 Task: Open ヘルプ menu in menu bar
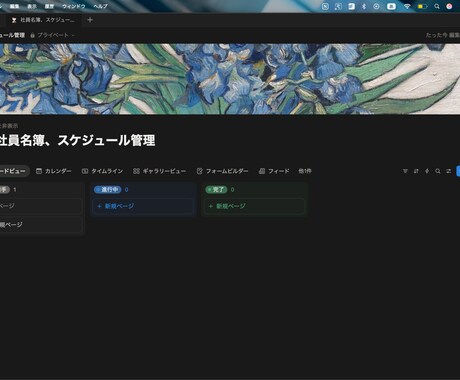click(100, 6)
